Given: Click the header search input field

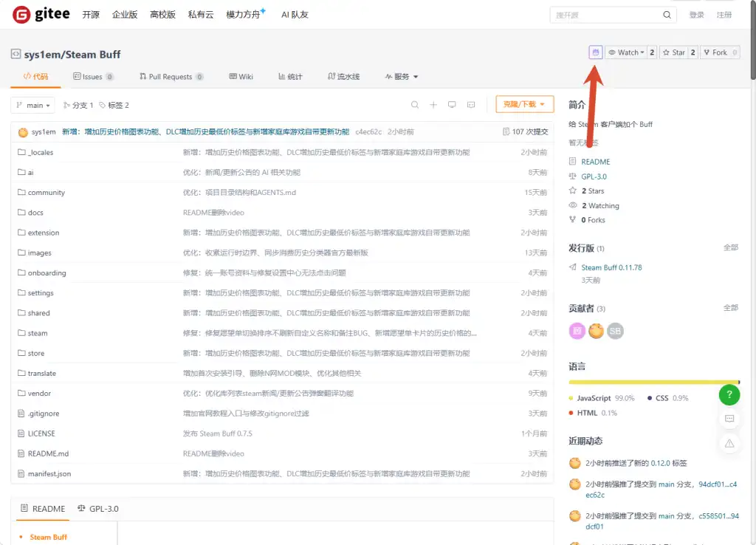Looking at the screenshot, I should coord(606,15).
